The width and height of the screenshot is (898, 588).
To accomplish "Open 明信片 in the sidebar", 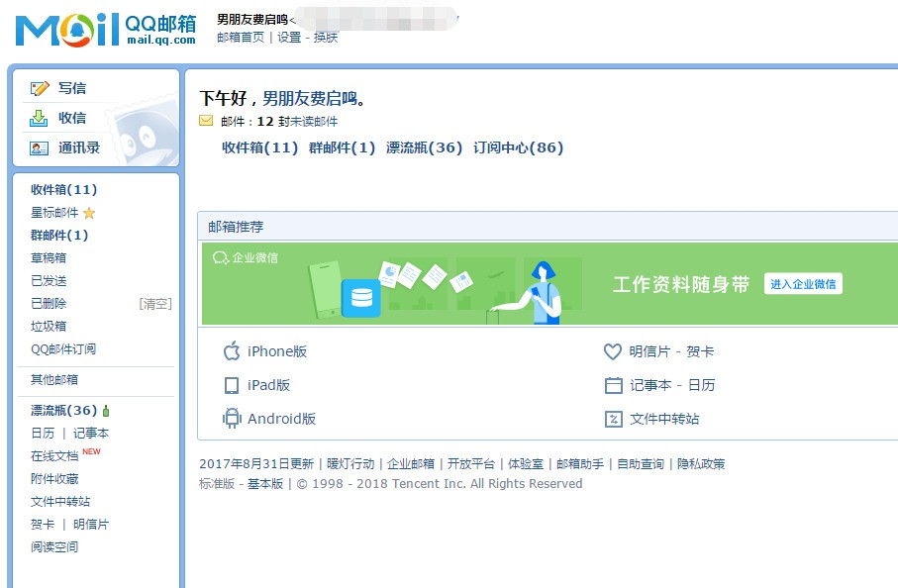I will click(x=90, y=524).
